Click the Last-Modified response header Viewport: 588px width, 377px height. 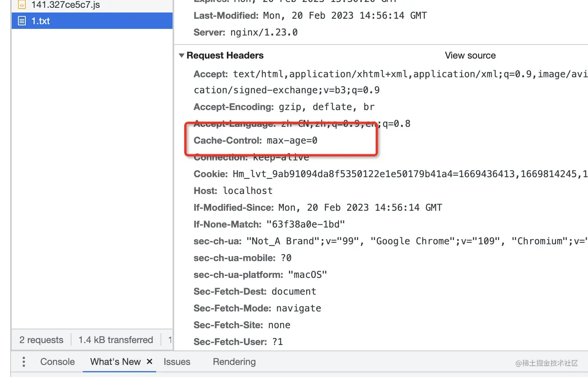[x=310, y=16]
